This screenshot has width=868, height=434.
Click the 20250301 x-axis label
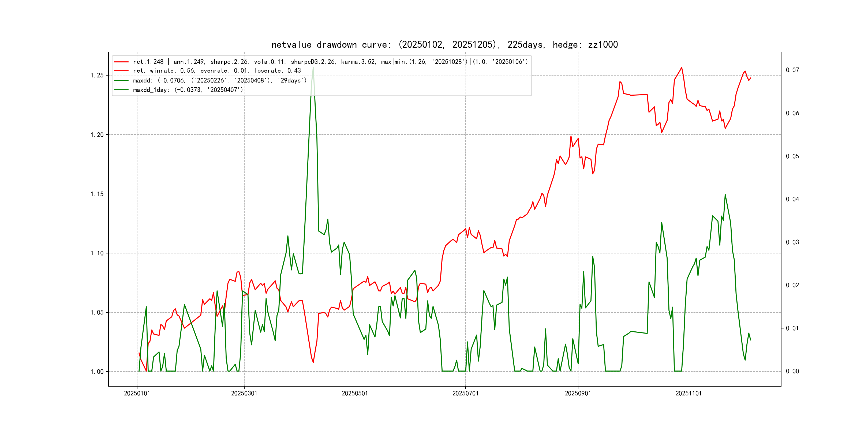click(x=244, y=393)
